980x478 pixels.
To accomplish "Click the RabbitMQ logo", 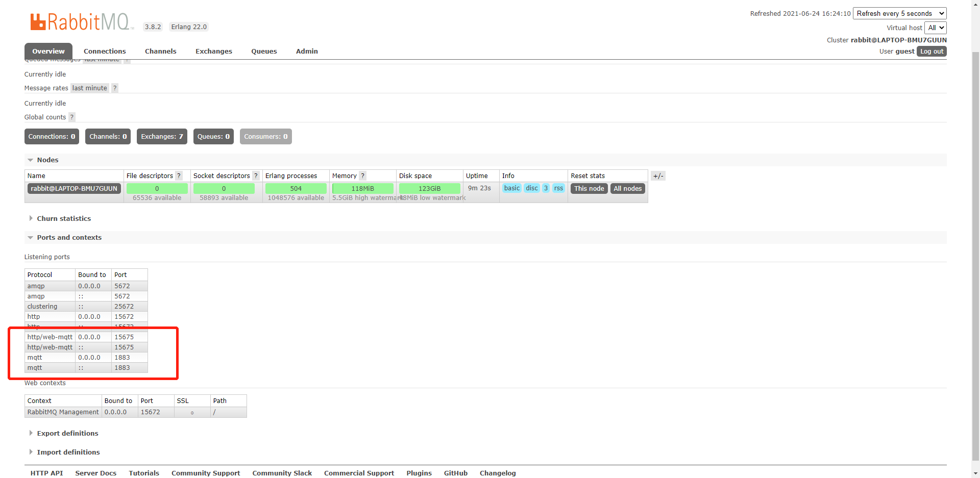I will tap(81, 22).
